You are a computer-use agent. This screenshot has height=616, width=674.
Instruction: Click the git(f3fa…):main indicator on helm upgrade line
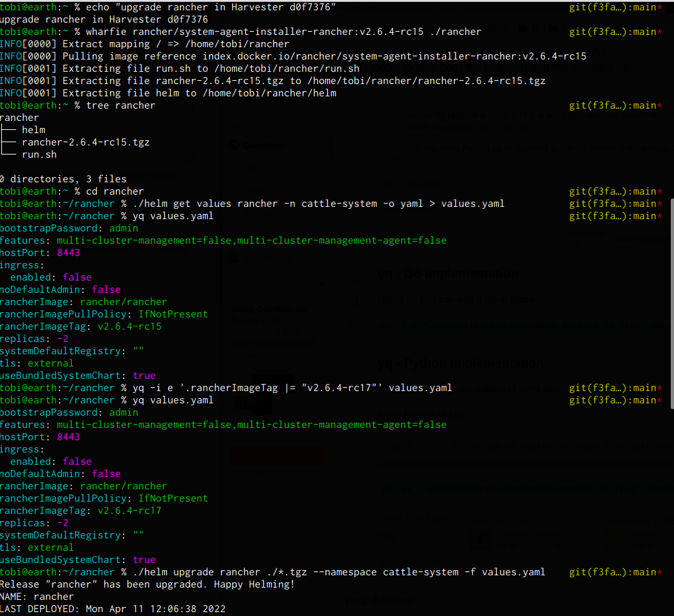tap(616, 572)
